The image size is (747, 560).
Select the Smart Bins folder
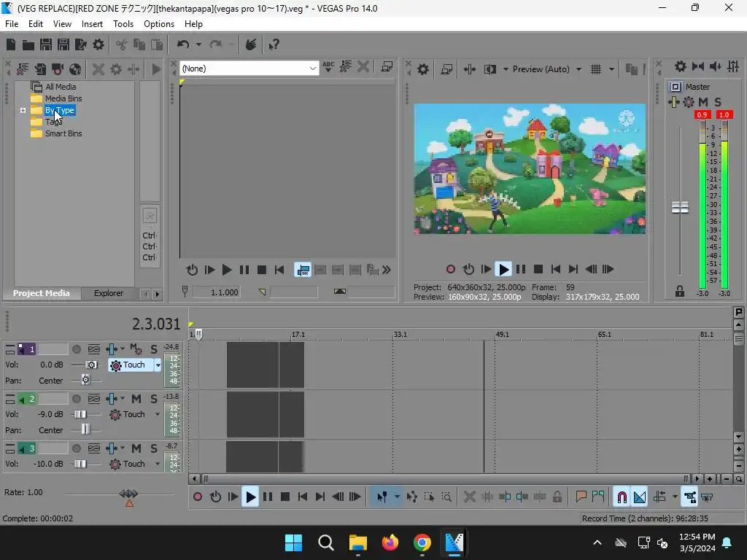[63, 134]
